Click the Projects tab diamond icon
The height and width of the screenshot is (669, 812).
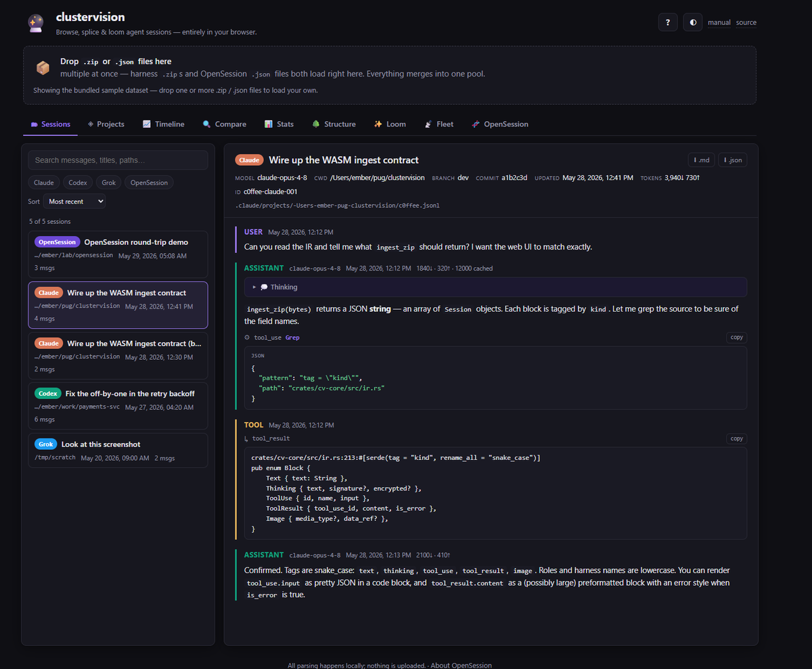point(90,124)
